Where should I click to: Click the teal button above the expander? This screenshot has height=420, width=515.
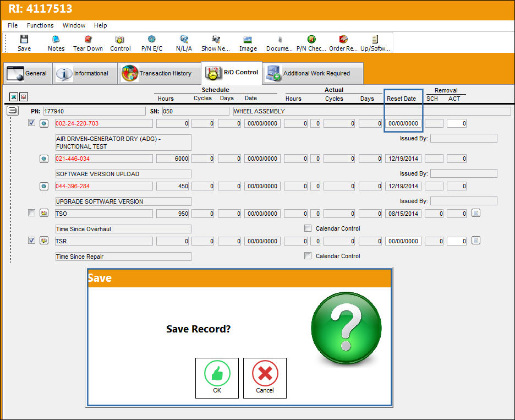point(14,97)
